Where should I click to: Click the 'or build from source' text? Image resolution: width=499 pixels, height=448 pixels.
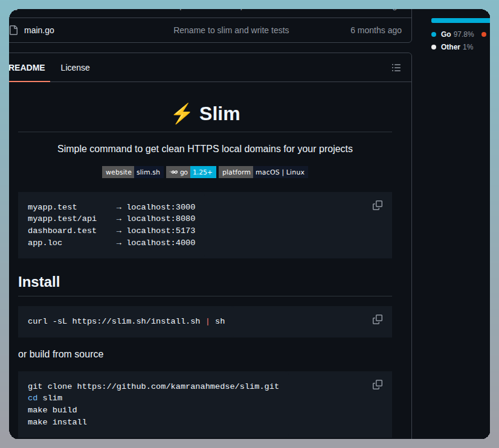tap(61, 354)
